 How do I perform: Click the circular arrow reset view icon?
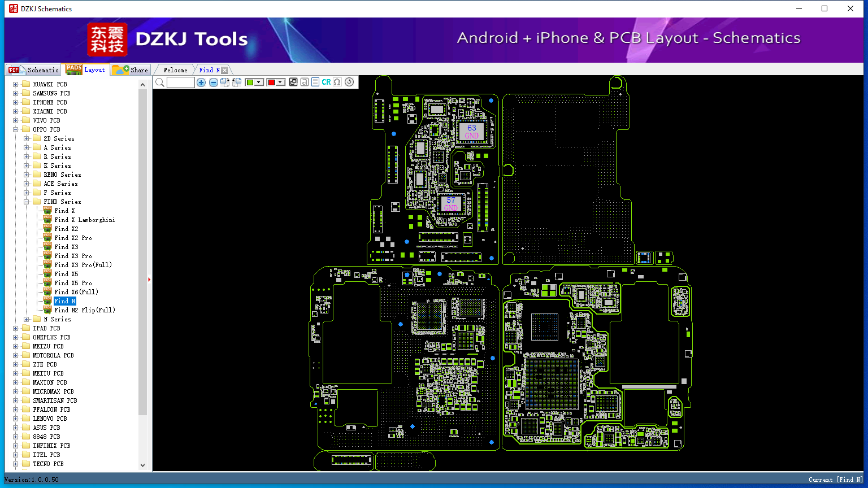pos(349,82)
